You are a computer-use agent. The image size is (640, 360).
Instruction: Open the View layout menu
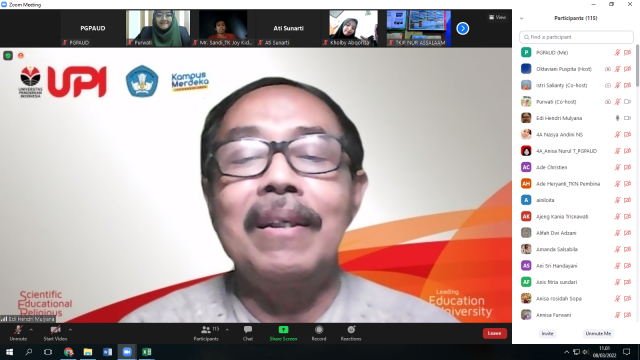tap(498, 17)
